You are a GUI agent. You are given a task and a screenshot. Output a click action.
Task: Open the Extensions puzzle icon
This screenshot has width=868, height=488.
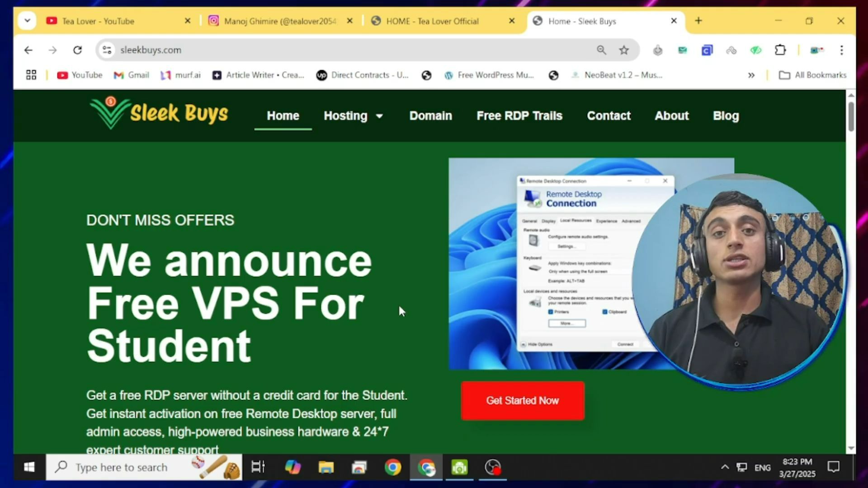(780, 50)
